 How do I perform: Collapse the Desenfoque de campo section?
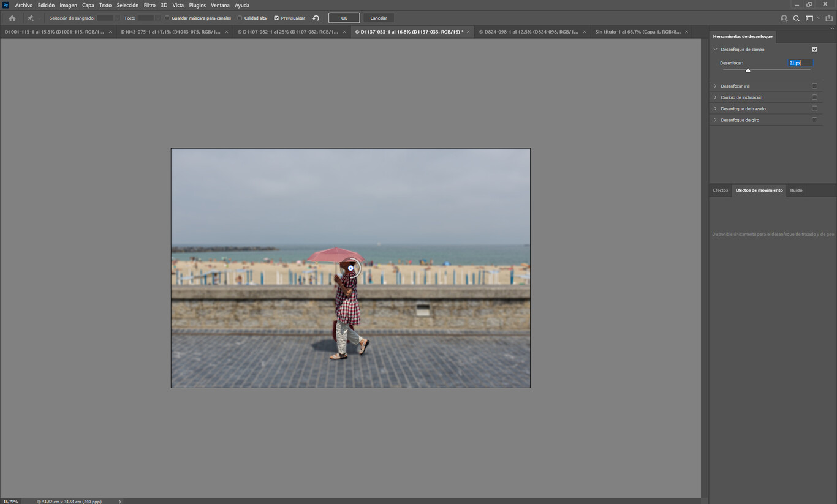[716, 49]
